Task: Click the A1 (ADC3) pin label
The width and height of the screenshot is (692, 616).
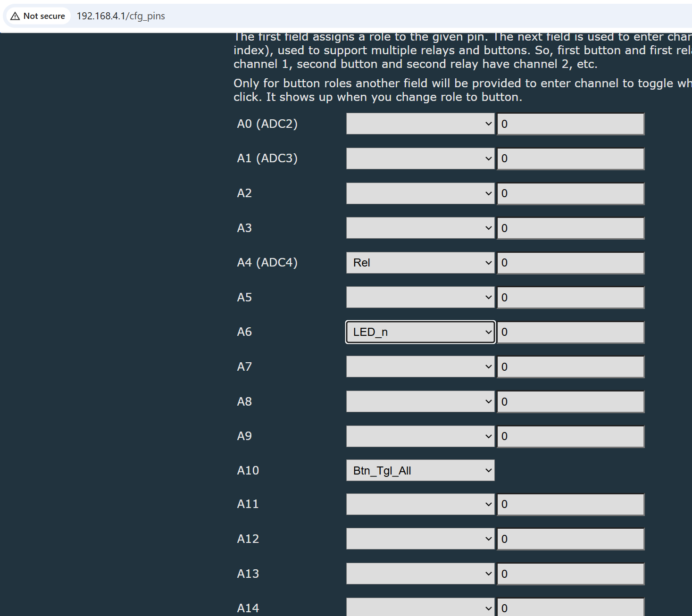Action: coord(267,158)
